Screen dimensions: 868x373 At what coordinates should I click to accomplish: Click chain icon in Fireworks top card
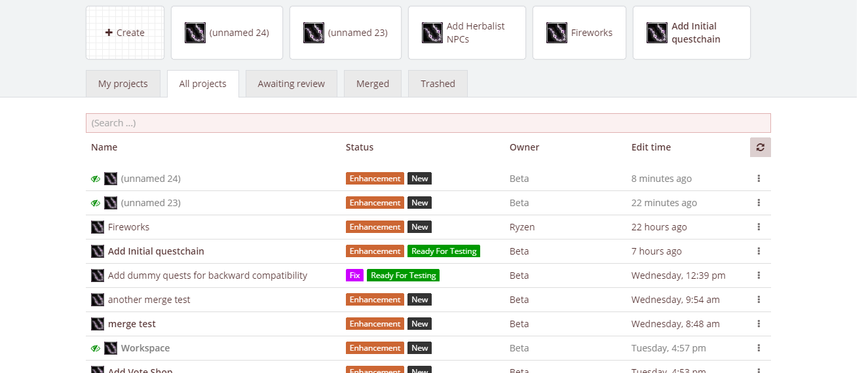557,33
